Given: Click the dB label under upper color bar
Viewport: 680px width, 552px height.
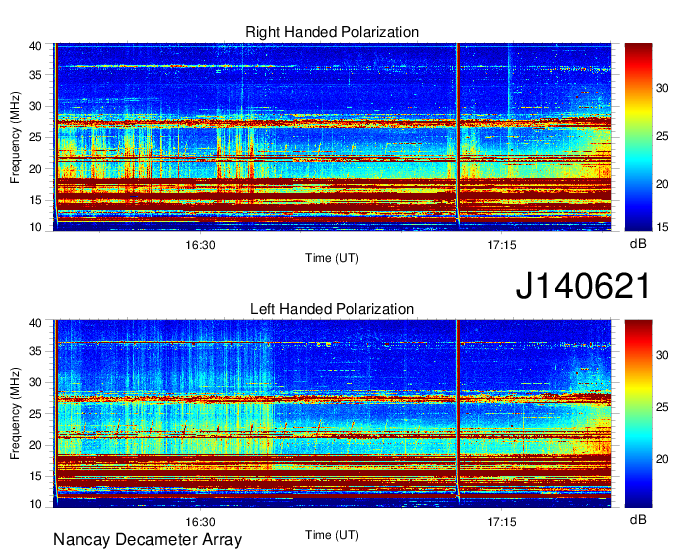Looking at the screenshot, I should click(638, 244).
